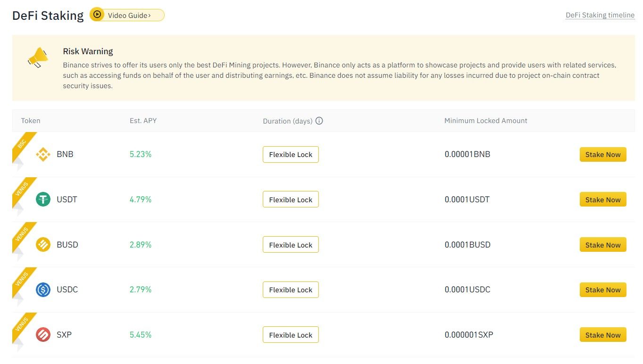Click the Duration info icon
This screenshot has width=643, height=364.
coord(319,121)
